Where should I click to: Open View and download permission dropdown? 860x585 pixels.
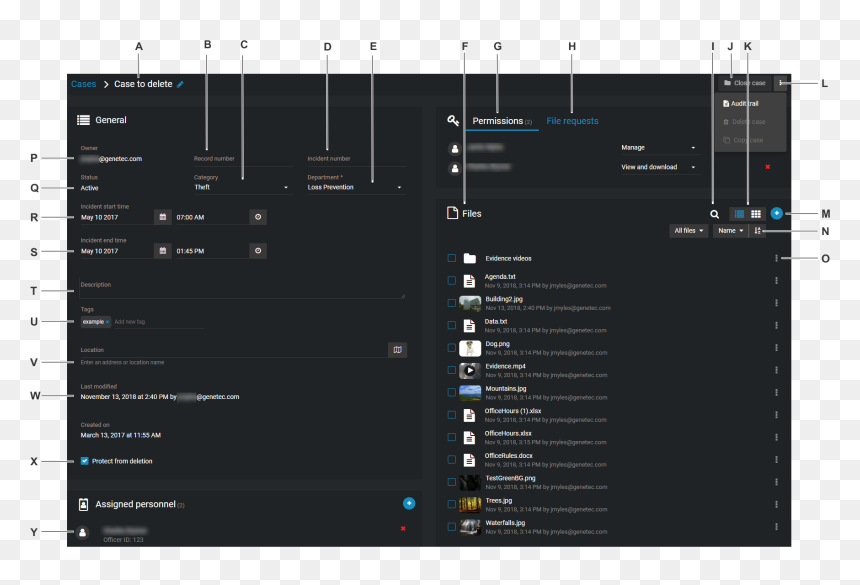[x=658, y=167]
